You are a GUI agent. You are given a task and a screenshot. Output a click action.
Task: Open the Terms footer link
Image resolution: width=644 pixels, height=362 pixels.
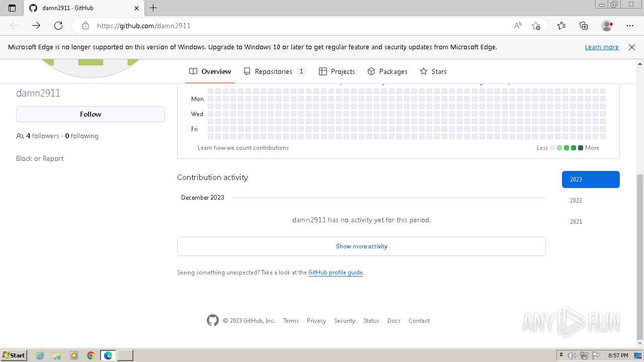coord(291,321)
